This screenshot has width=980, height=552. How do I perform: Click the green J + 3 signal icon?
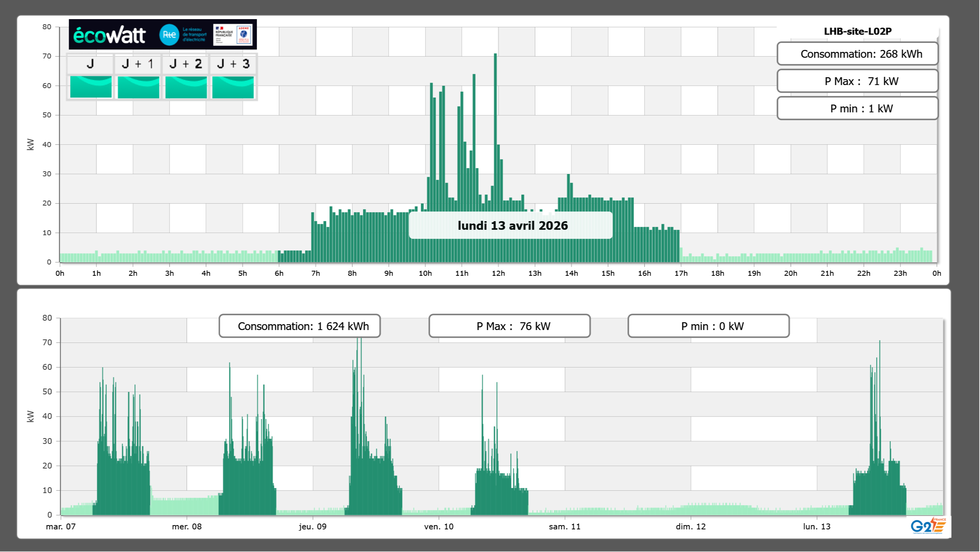[x=233, y=87]
